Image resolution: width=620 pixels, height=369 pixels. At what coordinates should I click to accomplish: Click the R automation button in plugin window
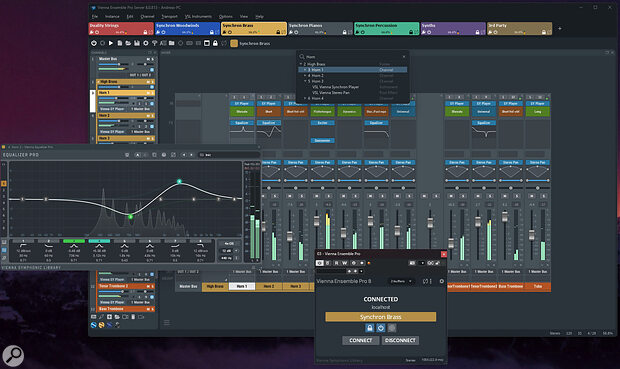pos(336,263)
